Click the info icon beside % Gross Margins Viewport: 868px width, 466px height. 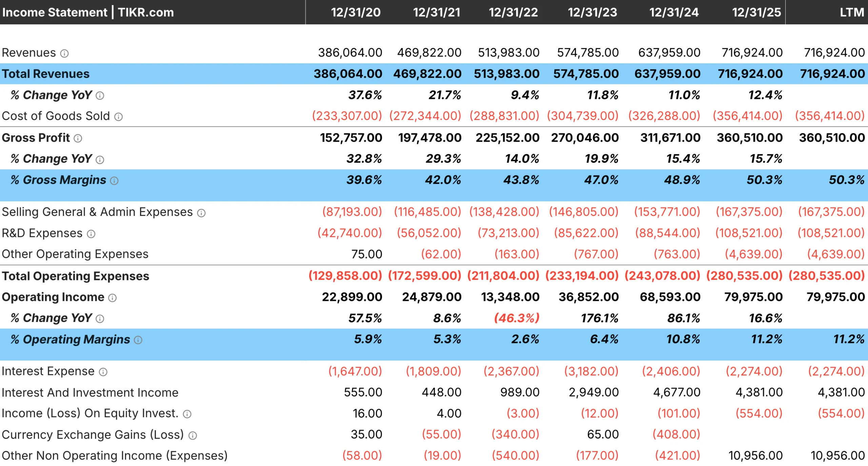tap(114, 180)
